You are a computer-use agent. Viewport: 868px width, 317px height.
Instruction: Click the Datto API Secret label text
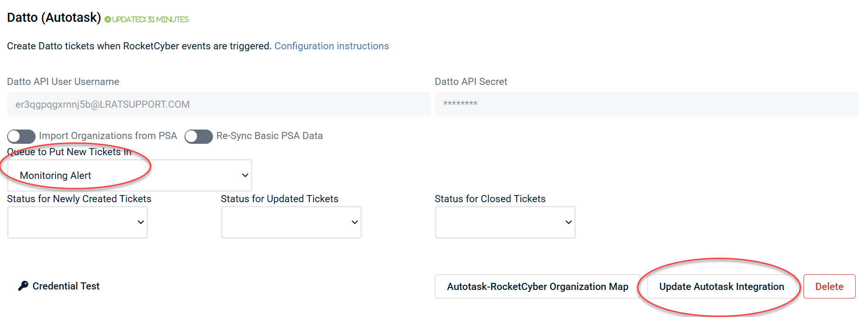[x=471, y=82]
